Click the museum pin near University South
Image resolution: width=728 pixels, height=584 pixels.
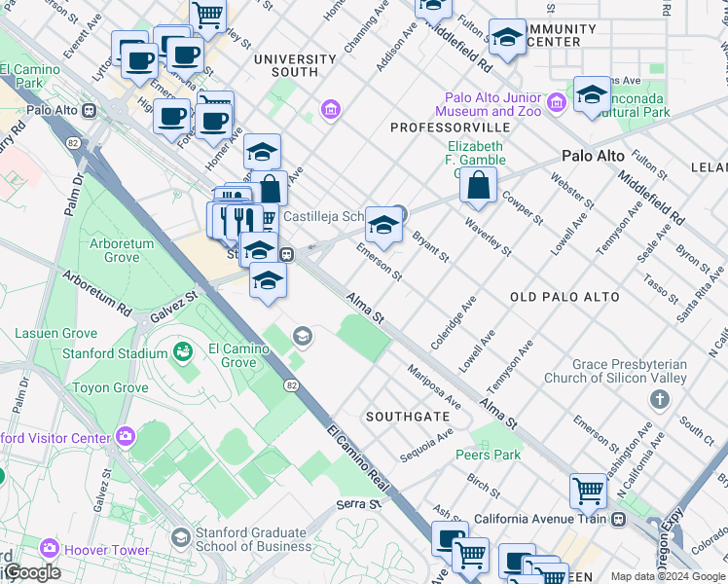tap(330, 110)
